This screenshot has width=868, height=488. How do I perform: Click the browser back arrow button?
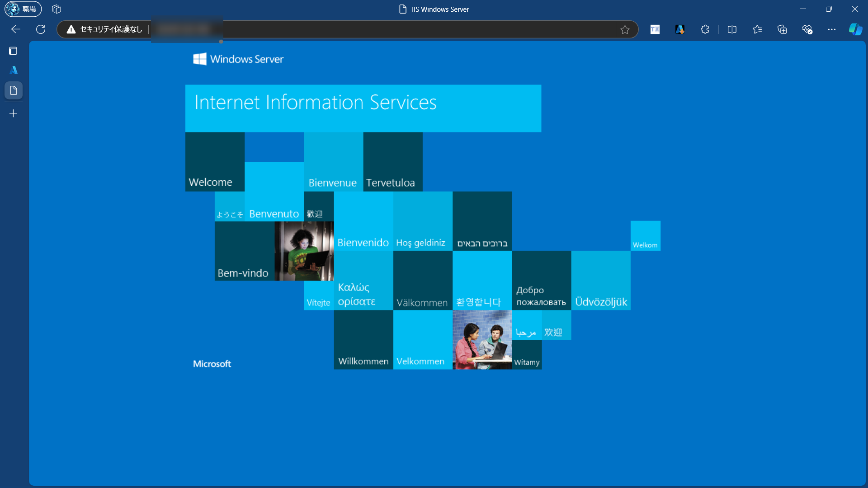[x=16, y=29]
